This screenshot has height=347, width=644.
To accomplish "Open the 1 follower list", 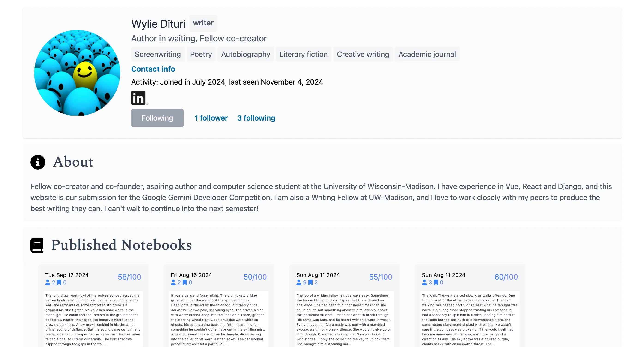I will click(x=211, y=118).
